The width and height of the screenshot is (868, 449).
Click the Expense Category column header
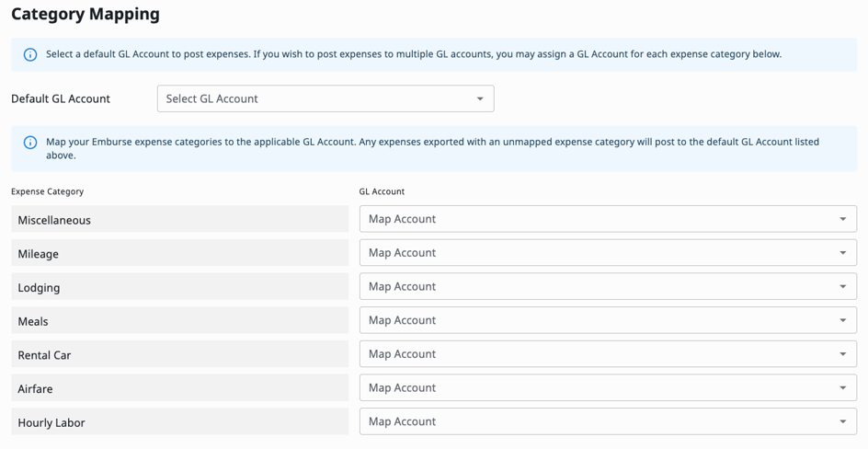coord(47,191)
